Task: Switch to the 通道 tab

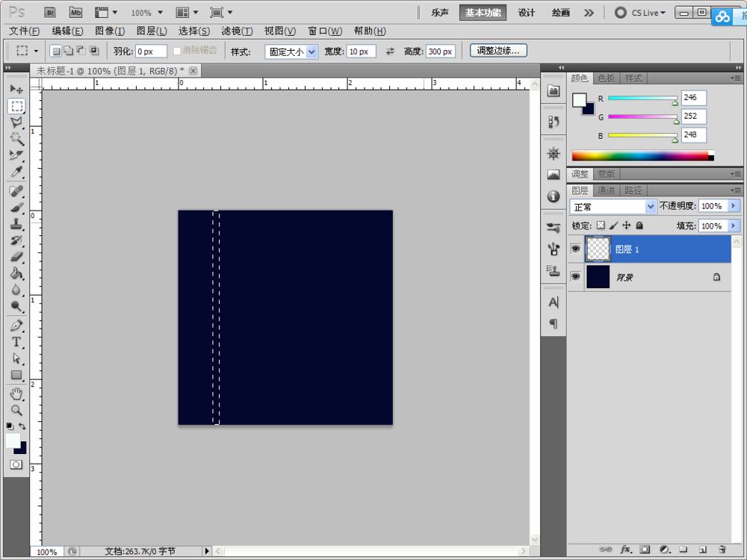Action: point(606,190)
